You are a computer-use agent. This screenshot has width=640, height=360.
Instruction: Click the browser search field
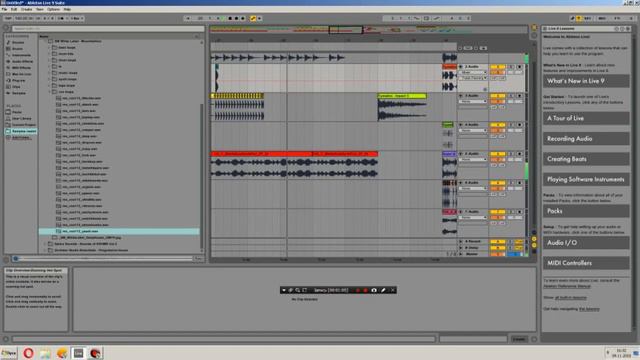click(108, 29)
